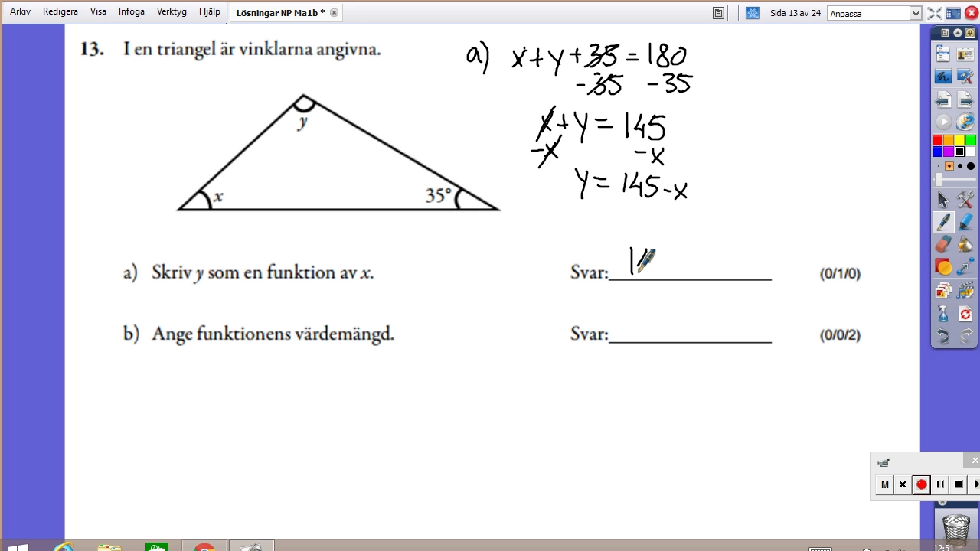Click the grey play button on palette
Image resolution: width=980 pixels, height=551 pixels.
943,122
